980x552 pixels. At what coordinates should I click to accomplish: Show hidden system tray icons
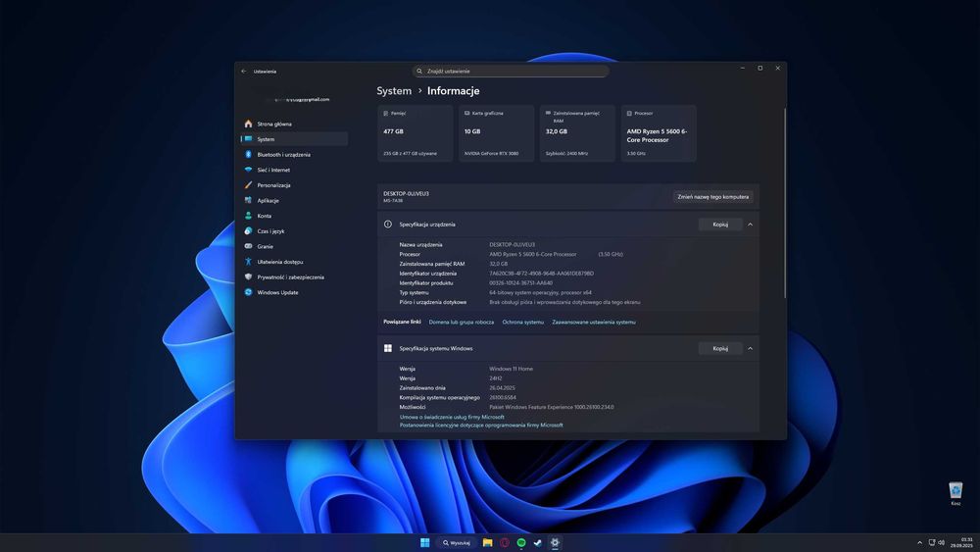point(919,542)
